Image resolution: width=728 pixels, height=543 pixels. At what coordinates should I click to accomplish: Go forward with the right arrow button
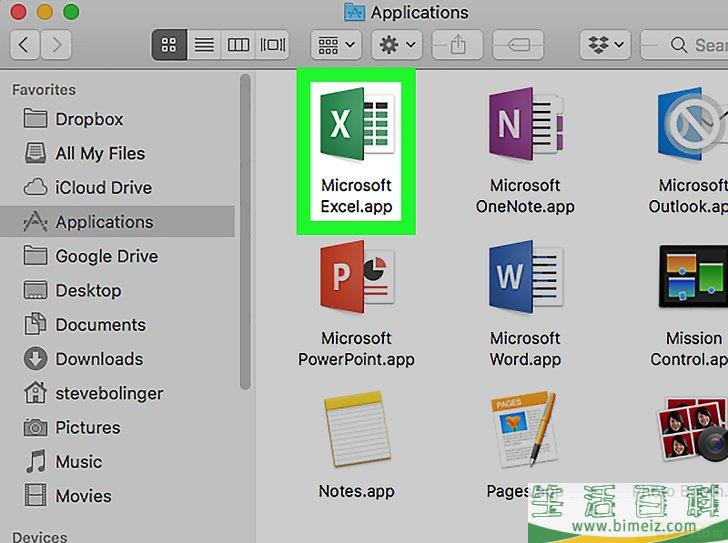(56, 45)
